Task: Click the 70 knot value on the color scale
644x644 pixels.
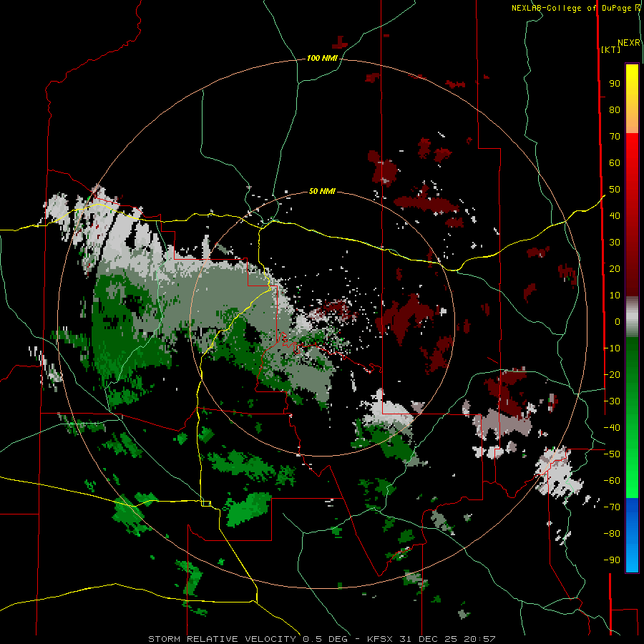Action: coord(615,137)
